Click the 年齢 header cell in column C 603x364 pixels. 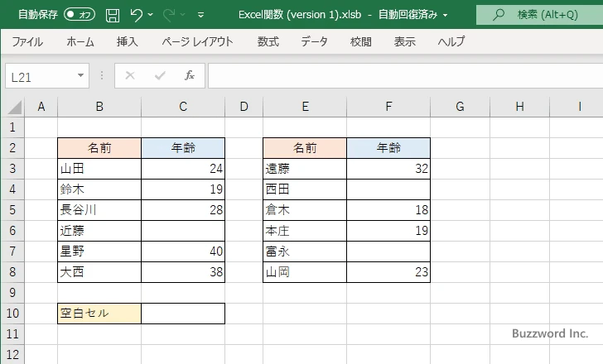point(183,148)
